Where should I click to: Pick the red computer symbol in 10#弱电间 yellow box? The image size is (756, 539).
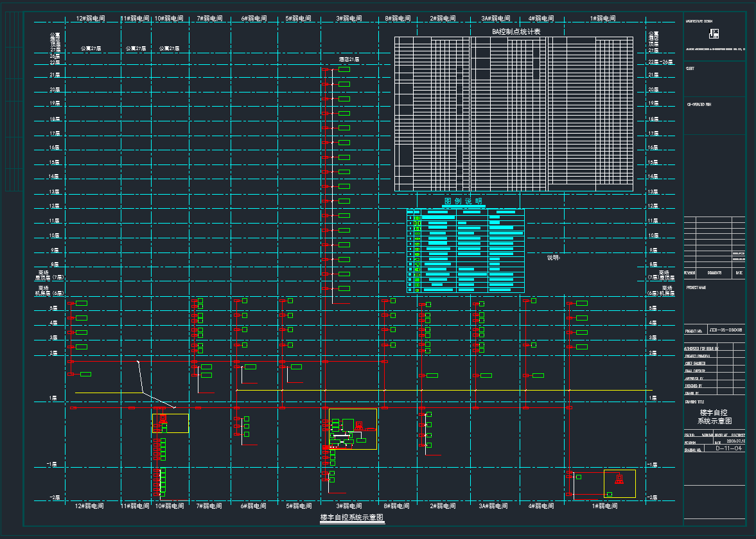coord(163,418)
